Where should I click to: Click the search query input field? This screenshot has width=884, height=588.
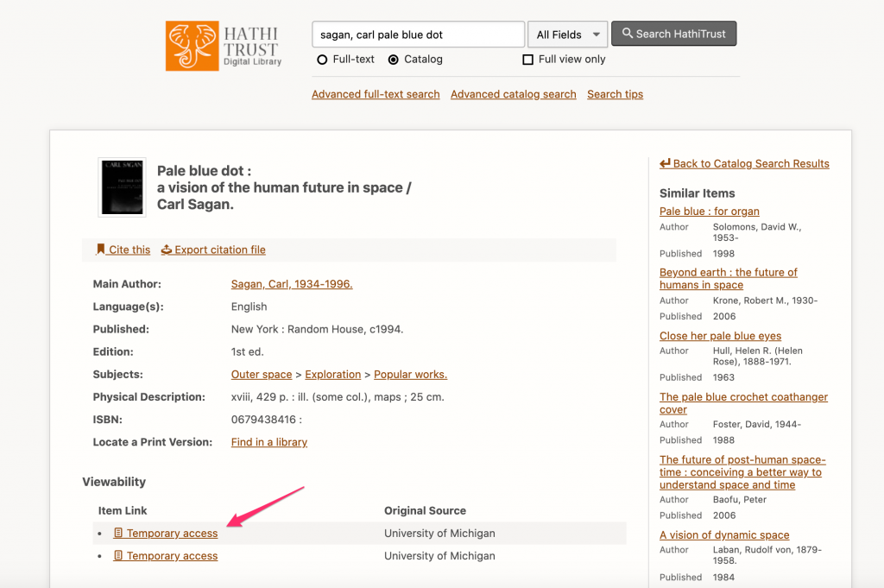[x=419, y=35]
